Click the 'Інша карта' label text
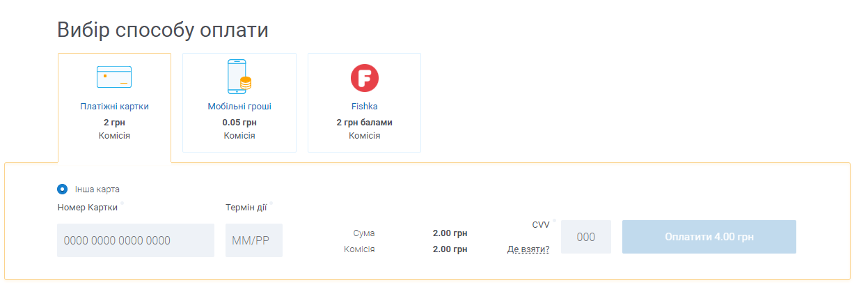The image size is (868, 287). (97, 189)
